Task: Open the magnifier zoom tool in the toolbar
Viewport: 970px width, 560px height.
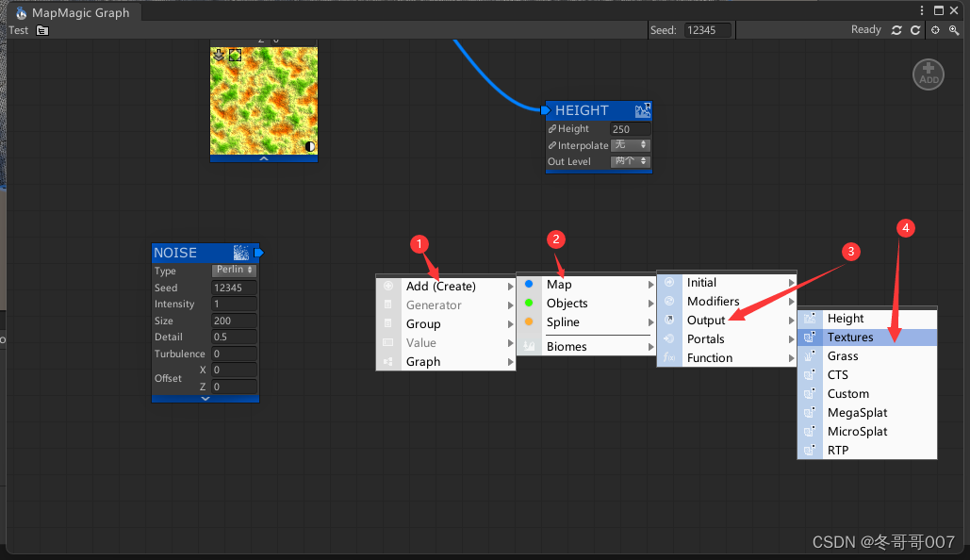Action: [x=955, y=30]
